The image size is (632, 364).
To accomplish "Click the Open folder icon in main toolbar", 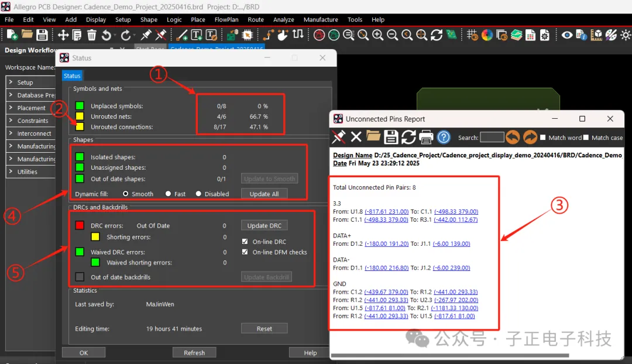I will click(x=26, y=35).
